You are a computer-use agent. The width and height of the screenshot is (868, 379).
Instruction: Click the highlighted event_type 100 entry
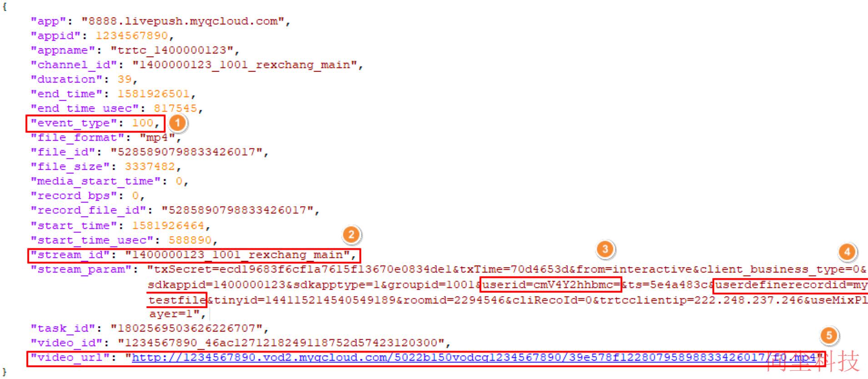point(95,123)
